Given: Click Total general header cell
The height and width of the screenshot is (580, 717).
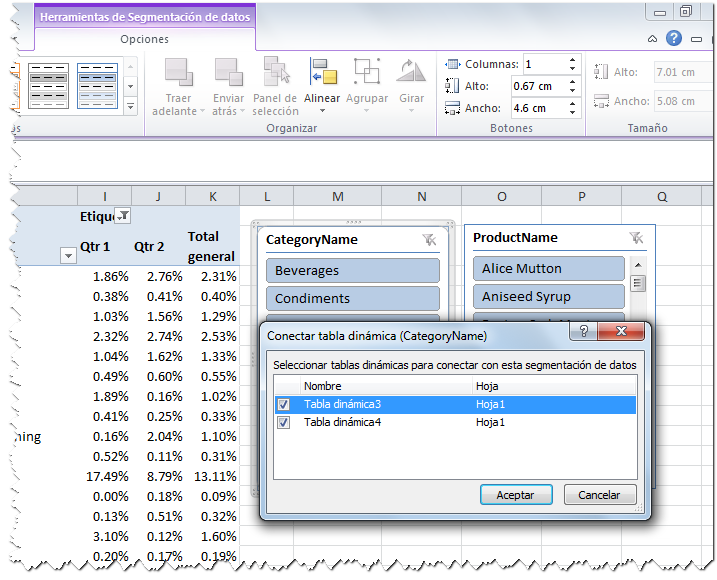Looking at the screenshot, I should (211, 247).
